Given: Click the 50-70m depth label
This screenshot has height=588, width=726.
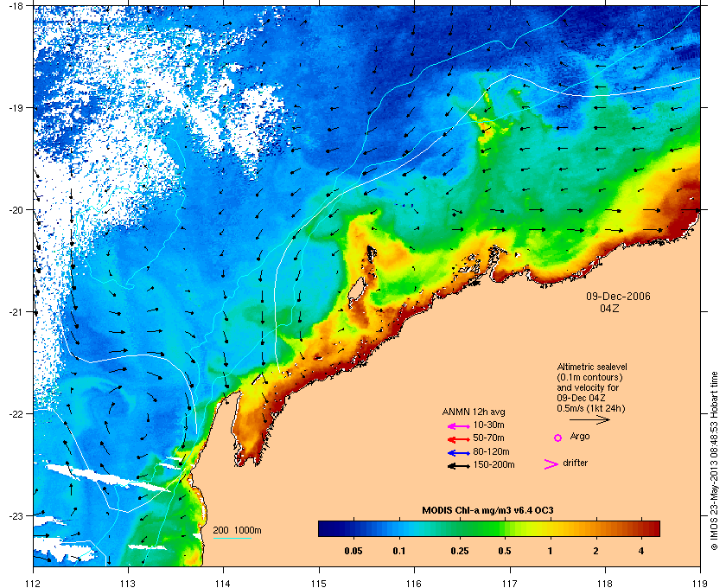Looking at the screenshot, I should (488, 438).
